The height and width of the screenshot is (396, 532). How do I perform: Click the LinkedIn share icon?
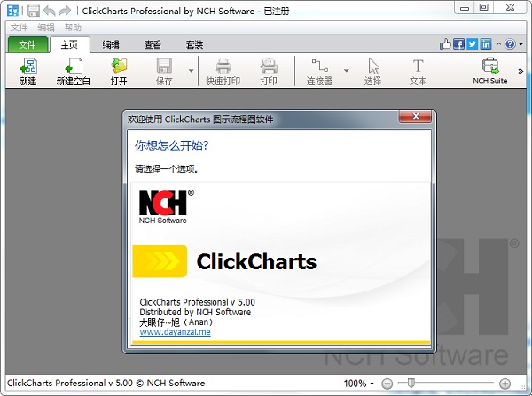tap(486, 44)
